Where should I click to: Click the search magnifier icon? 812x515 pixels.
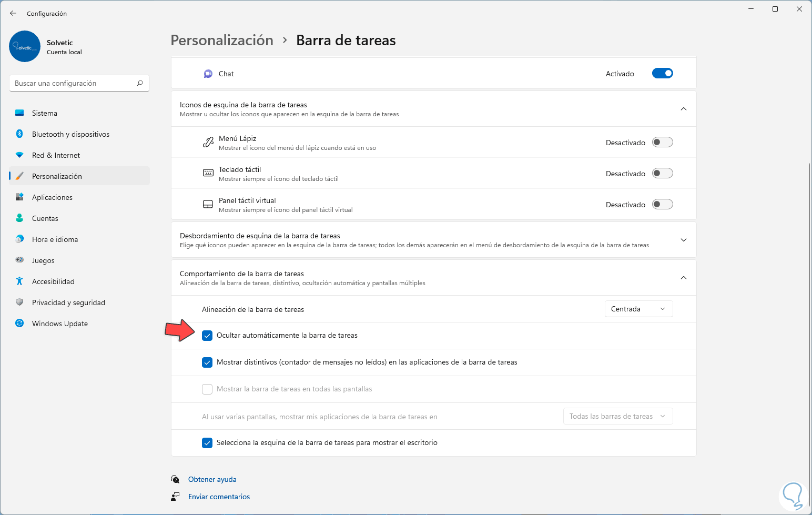140,83
